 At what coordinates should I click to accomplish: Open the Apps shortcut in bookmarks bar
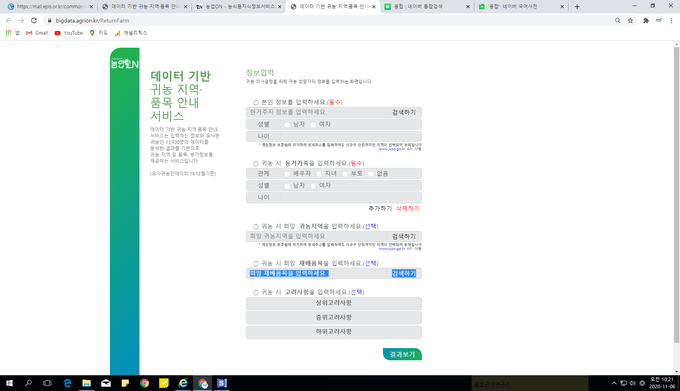12,33
